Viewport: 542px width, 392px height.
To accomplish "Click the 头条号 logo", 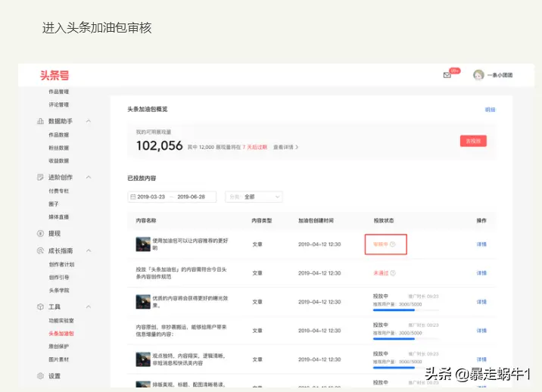I will tap(55, 75).
